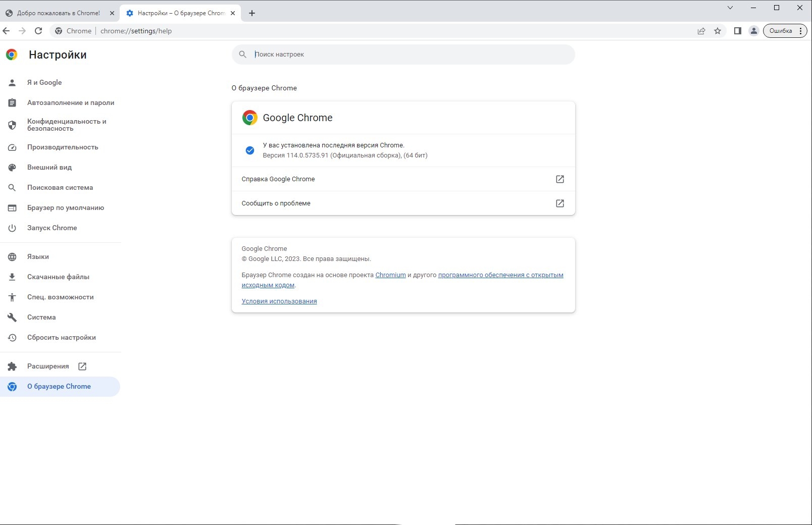Open Спец. возможности section
Image resolution: width=812 pixels, height=525 pixels.
[x=60, y=297]
